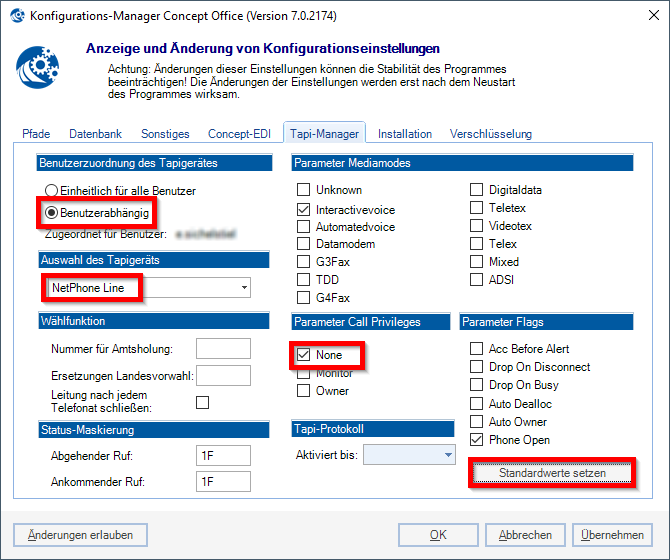Close the Konfigurations-Manager window

(x=645, y=16)
